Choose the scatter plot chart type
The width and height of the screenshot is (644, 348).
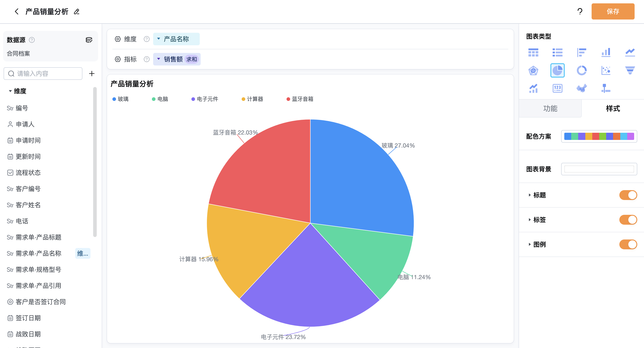tap(606, 70)
